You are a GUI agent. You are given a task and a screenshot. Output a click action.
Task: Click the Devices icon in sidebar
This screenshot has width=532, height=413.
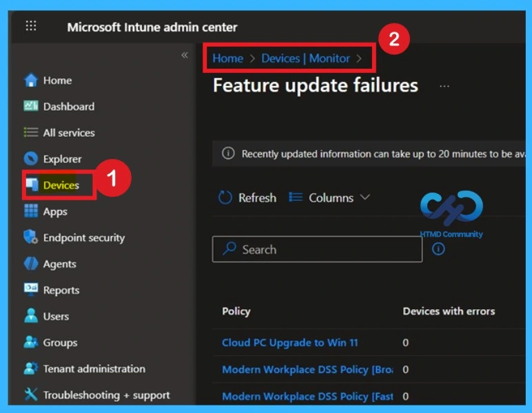click(32, 184)
